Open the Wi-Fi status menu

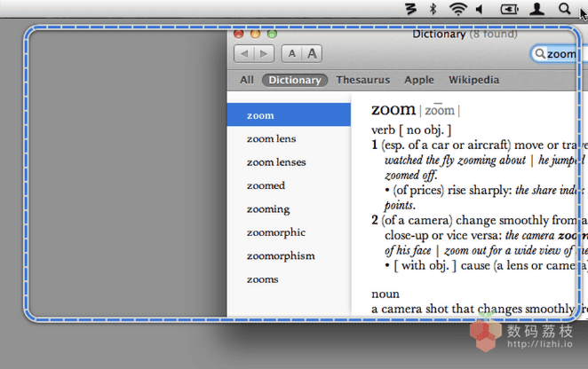[457, 9]
